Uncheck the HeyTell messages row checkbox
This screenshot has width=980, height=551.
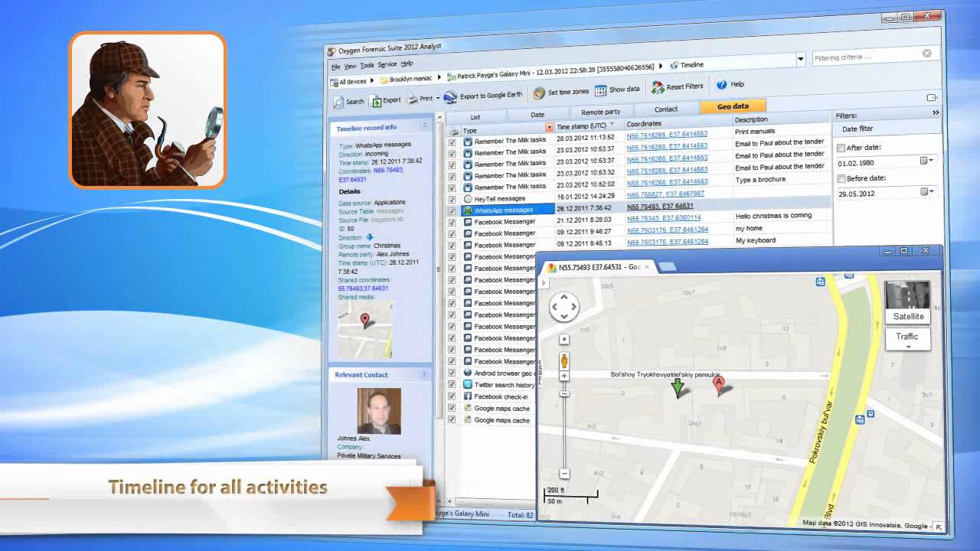coord(452,199)
